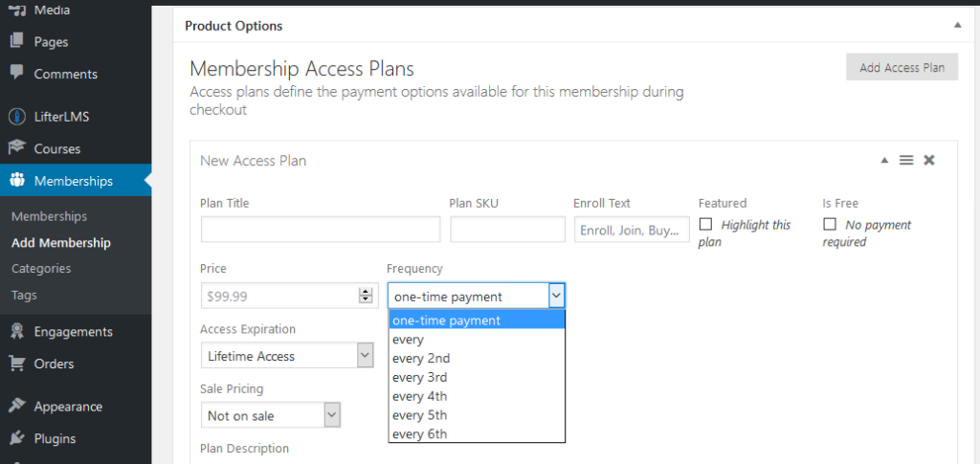Click the LifterLMS sidebar icon
This screenshot has width=980, height=464.
coord(16,117)
